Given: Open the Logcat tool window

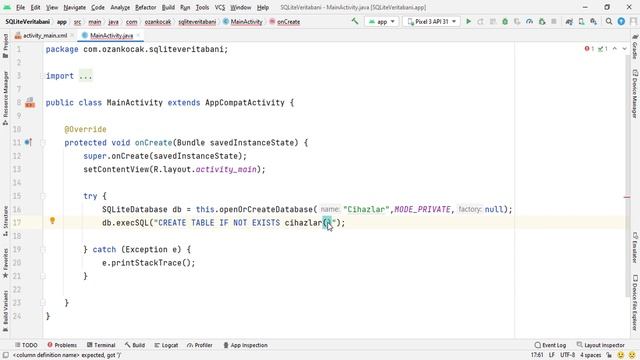Looking at the screenshot, I should point(166,345).
